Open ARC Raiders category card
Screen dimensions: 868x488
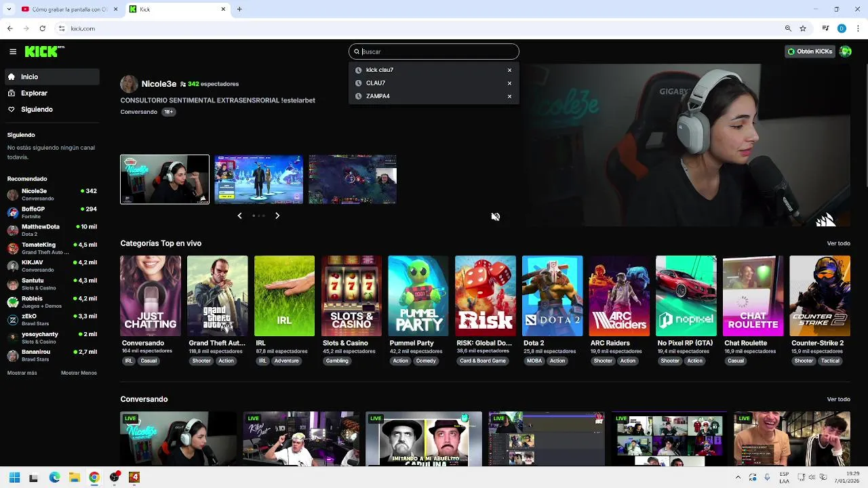tap(619, 296)
